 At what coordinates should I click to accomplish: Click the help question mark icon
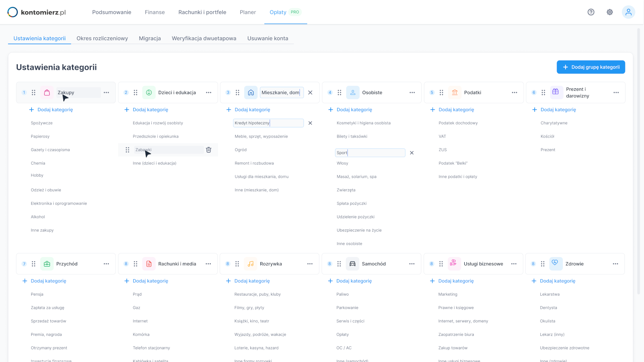[x=591, y=12]
